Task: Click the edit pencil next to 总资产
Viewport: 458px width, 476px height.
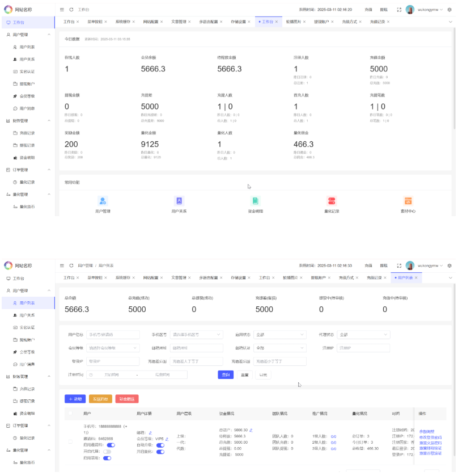Action: coord(251,430)
